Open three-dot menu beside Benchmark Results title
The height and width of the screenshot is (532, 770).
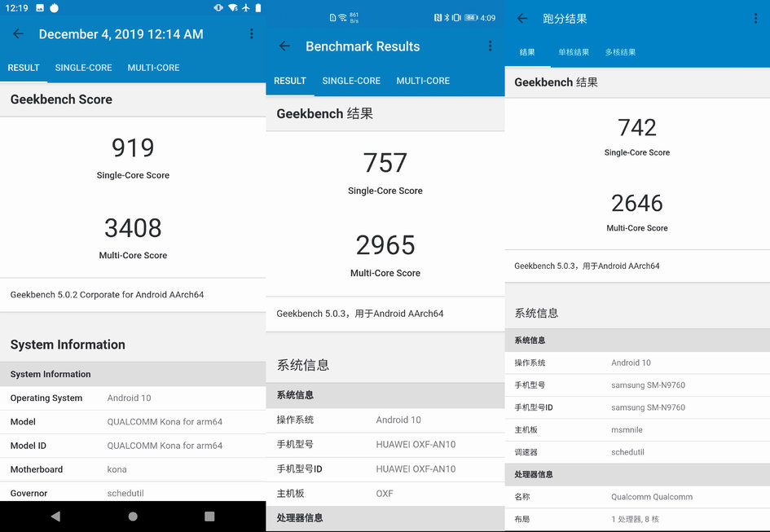tap(490, 46)
